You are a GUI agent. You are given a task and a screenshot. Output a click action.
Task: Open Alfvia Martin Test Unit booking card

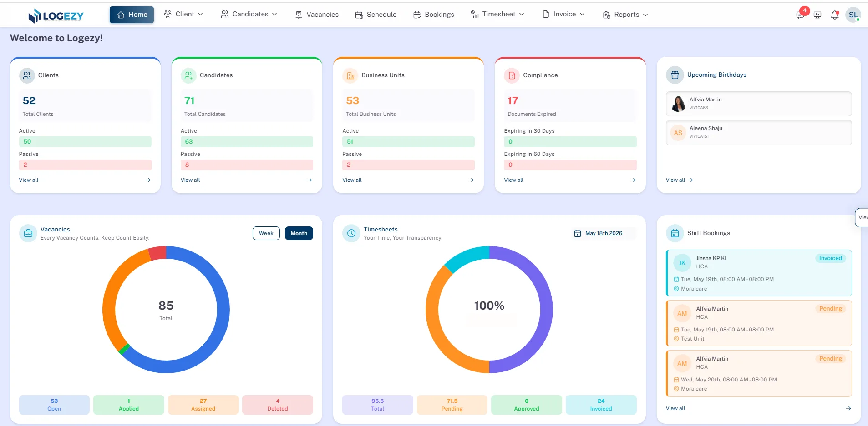(x=759, y=323)
